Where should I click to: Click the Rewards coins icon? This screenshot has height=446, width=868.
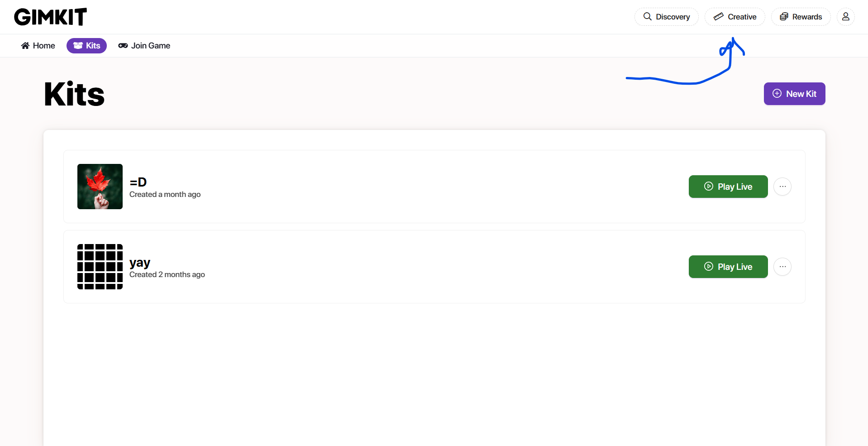(x=784, y=16)
